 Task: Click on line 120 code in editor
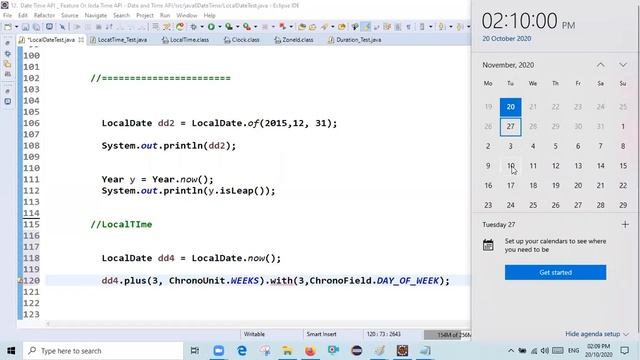275,281
